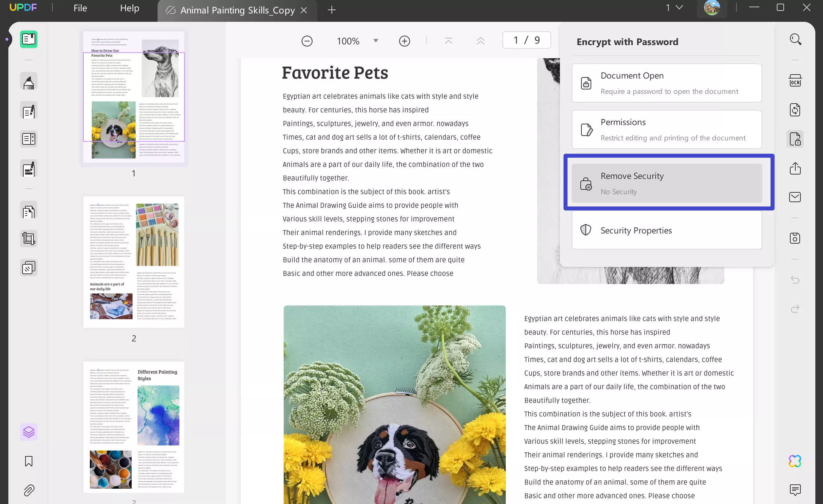The width and height of the screenshot is (823, 504).
Task: Select page 1 thumbnail
Action: [134, 97]
